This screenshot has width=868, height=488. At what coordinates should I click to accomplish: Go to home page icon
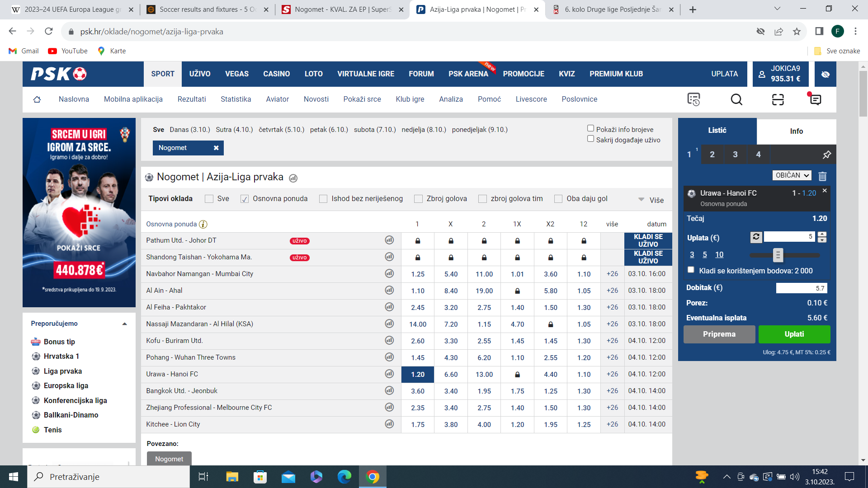tap(37, 99)
